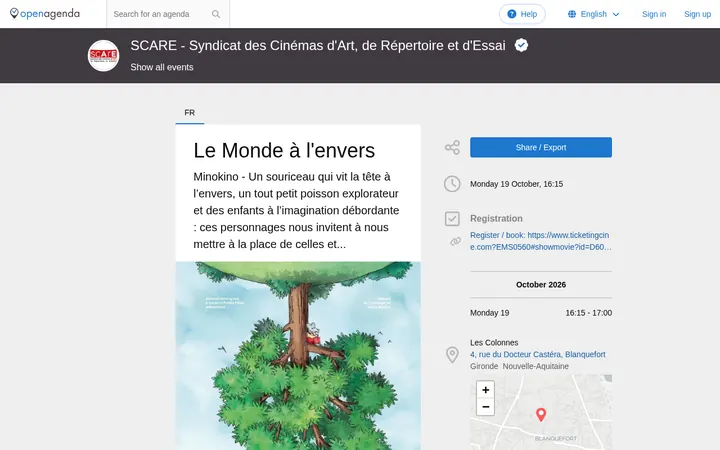Click the location pin icon

pos(452,354)
